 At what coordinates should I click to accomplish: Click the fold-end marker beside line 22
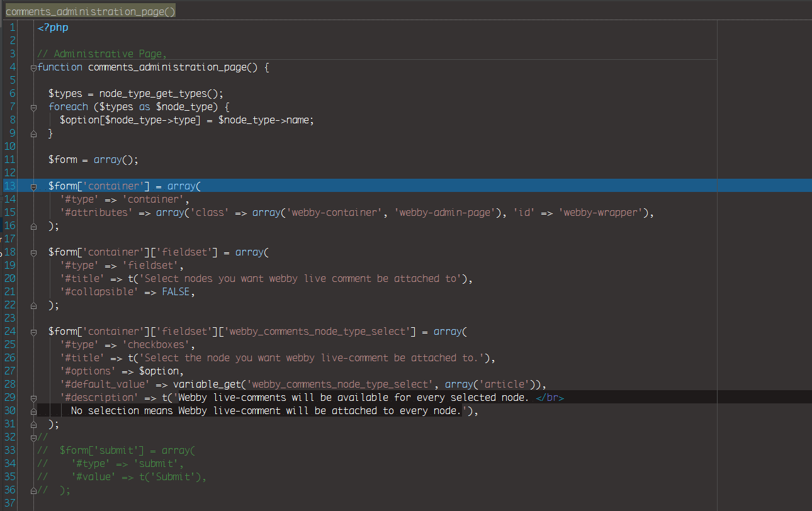pyautogui.click(x=33, y=305)
